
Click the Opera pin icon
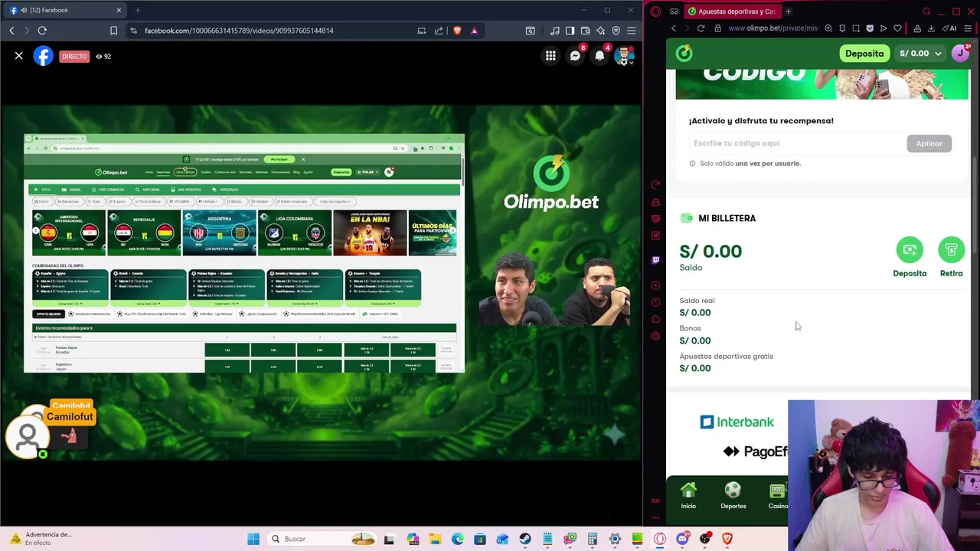[842, 28]
